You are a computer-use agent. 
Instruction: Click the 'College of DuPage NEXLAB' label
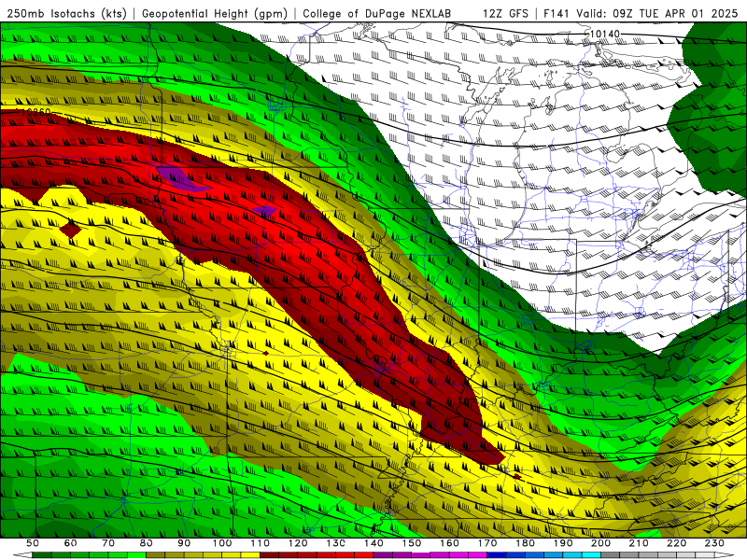click(377, 14)
